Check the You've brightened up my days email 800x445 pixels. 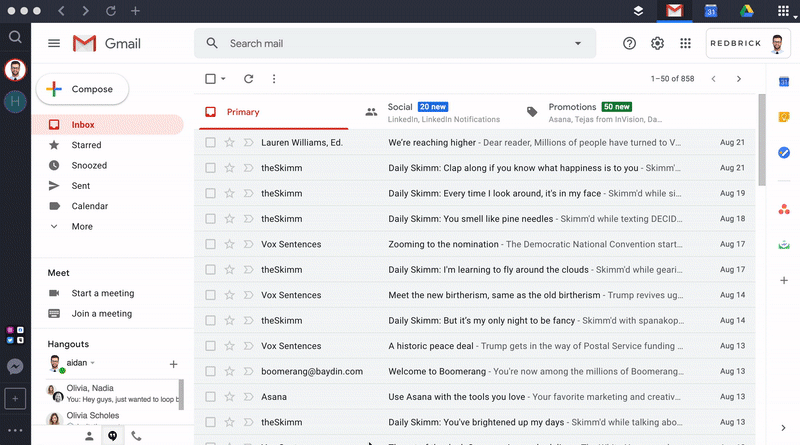(210, 422)
